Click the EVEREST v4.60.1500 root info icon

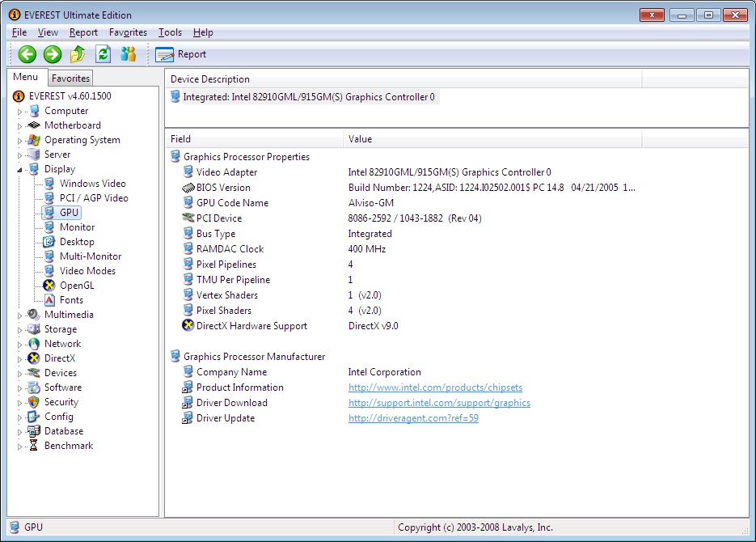[19, 96]
